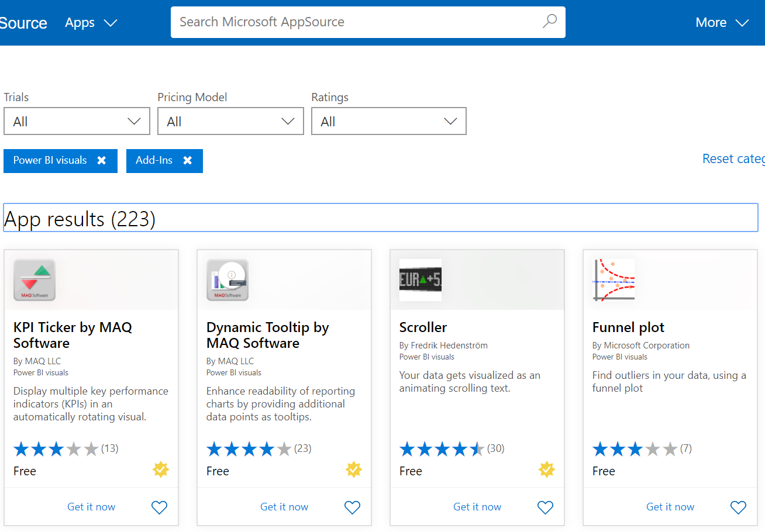This screenshot has height=532, width=765.
Task: Open KPI Ticker by MAQ Software title
Action: 73,335
